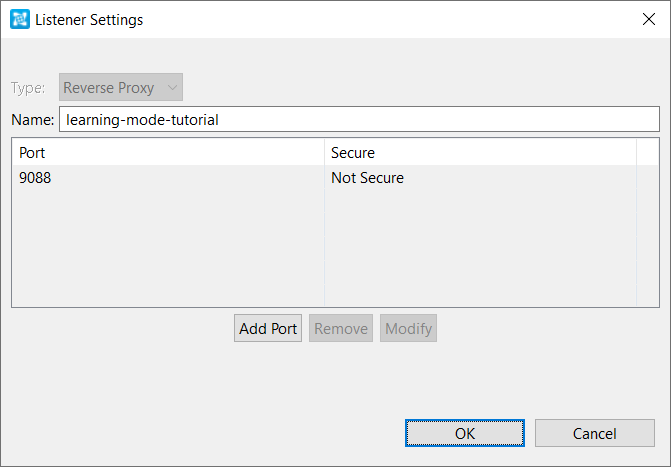Click the Remove button

(341, 328)
